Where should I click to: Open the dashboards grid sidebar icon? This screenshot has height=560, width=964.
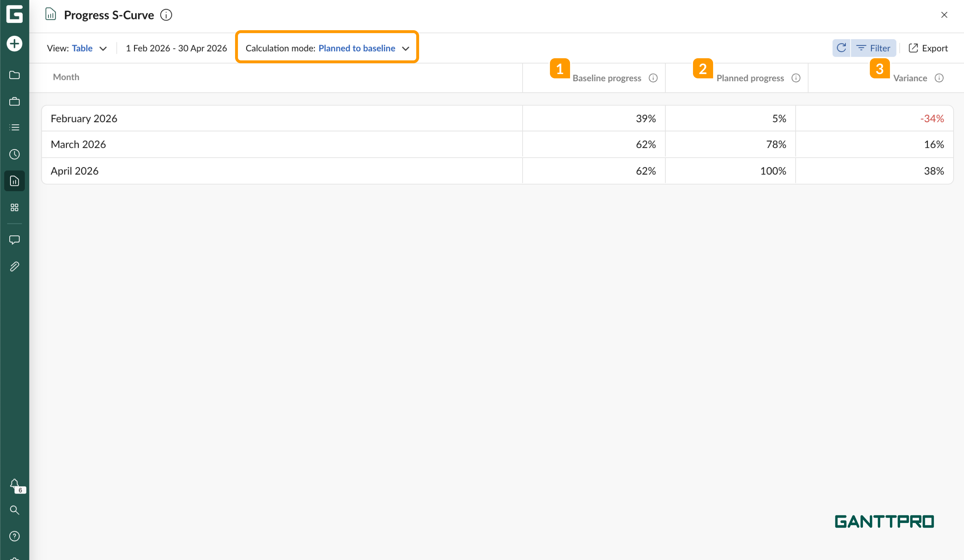pos(14,207)
